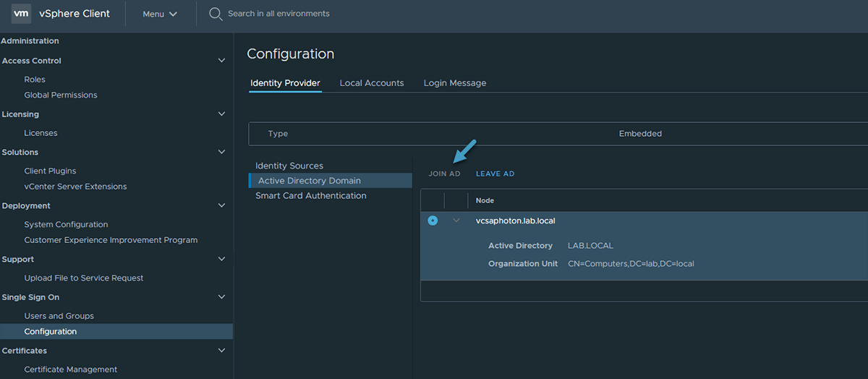Viewport: 868px width, 379px height.
Task: Select the Identity Provider tab
Action: point(285,83)
